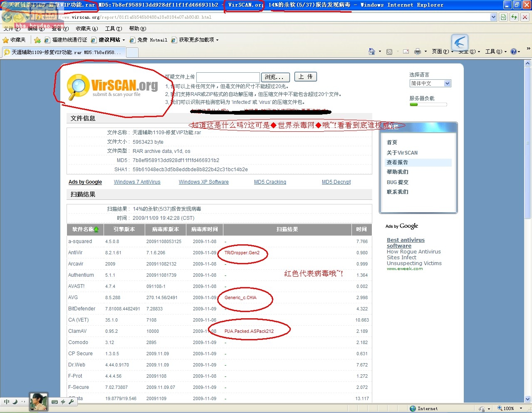This screenshot has height=413, width=532.
Task: Click the Windows 7 AntiVirus ad link
Action: click(137, 182)
